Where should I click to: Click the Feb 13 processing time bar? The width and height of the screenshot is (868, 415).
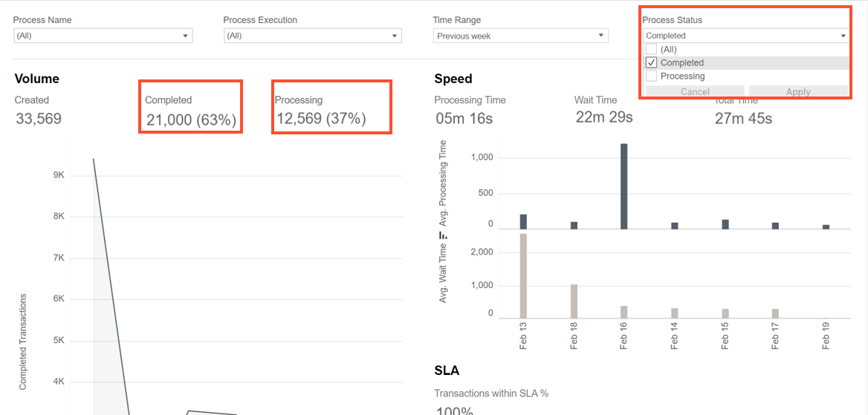point(523,221)
